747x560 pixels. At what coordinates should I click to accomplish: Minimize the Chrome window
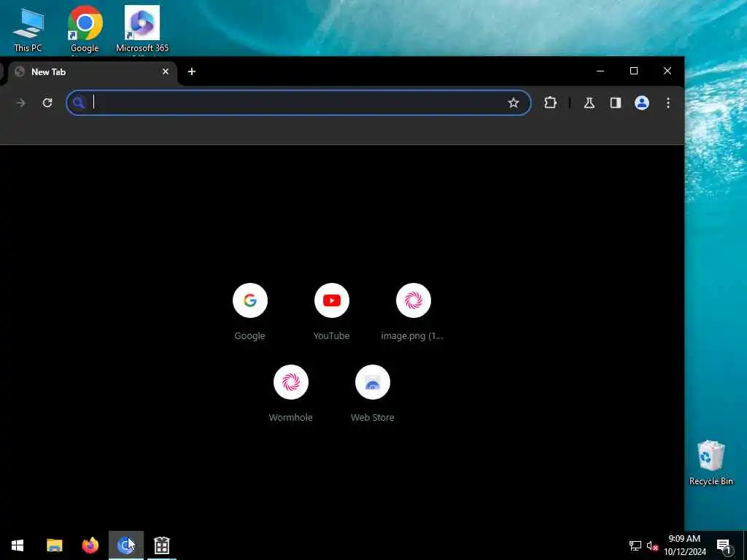pyautogui.click(x=600, y=71)
